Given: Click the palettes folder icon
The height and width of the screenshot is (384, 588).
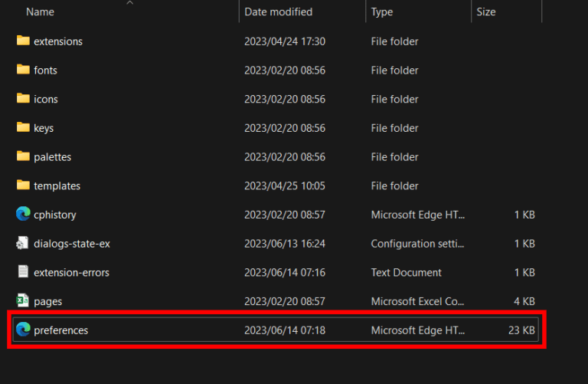Looking at the screenshot, I should click(23, 156).
